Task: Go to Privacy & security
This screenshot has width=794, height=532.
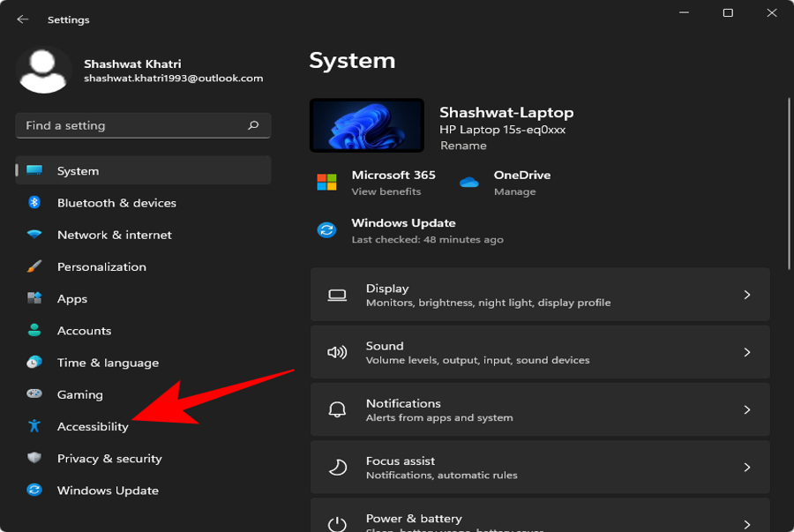Action: [143, 458]
